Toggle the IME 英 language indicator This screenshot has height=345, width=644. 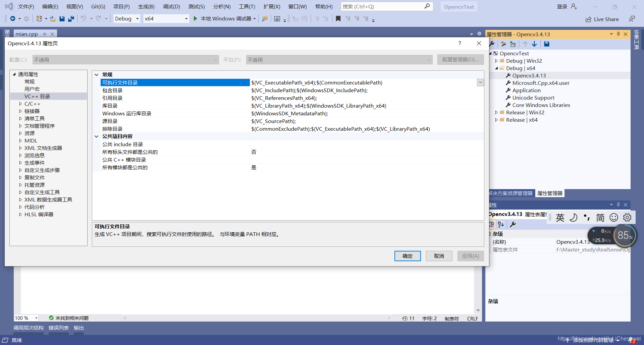coord(560,218)
